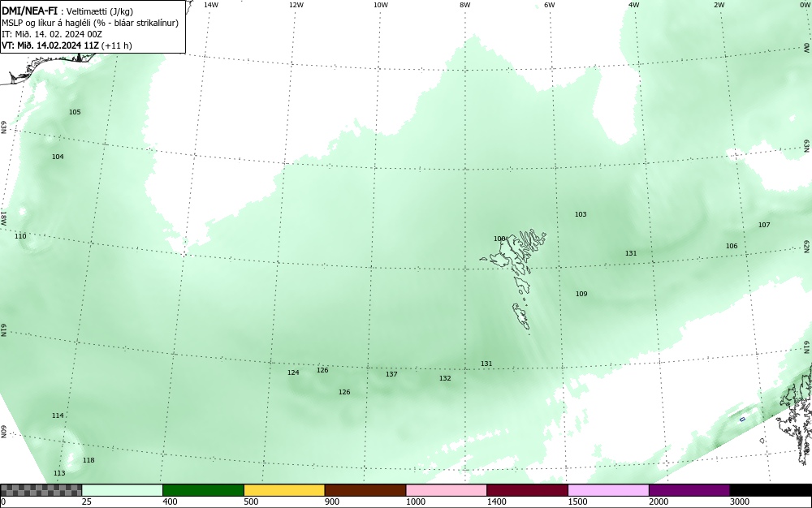Click the 60N latitude label
812x508 pixels.
[3, 432]
